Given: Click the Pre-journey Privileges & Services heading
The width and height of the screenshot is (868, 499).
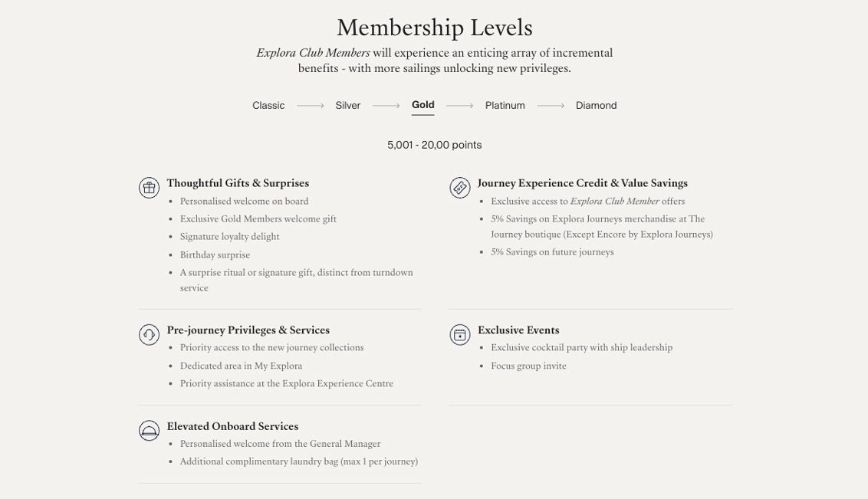Looking at the screenshot, I should (x=248, y=330).
